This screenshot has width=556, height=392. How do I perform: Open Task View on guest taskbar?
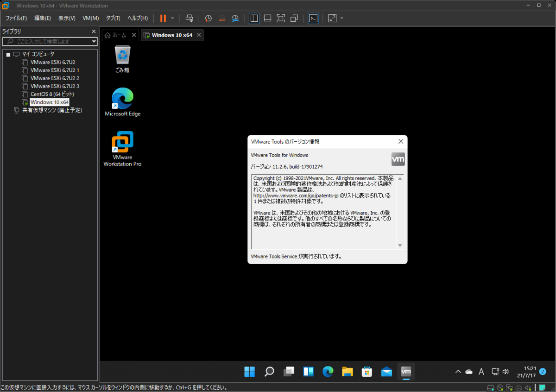tap(289, 372)
